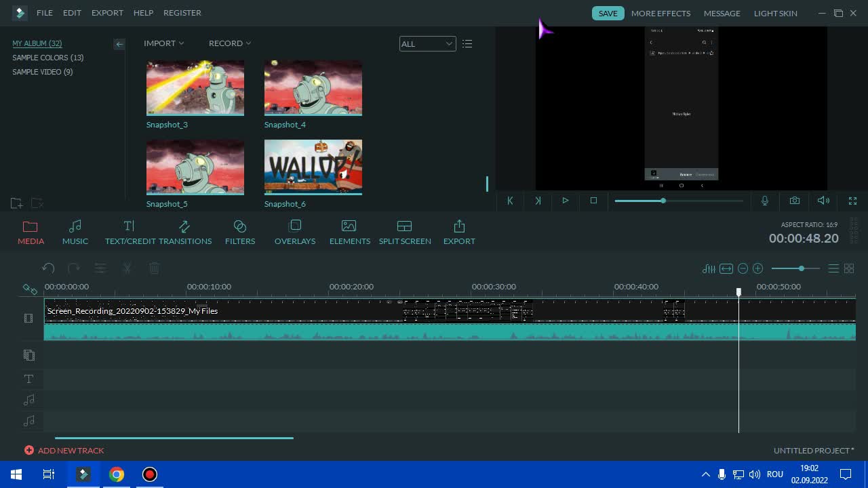Open the FILE menu
868x488 pixels.
click(45, 13)
